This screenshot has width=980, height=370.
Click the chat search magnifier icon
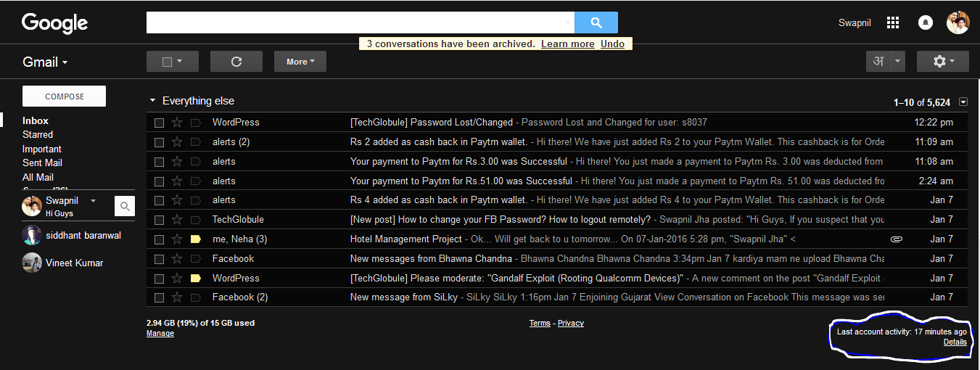click(125, 207)
